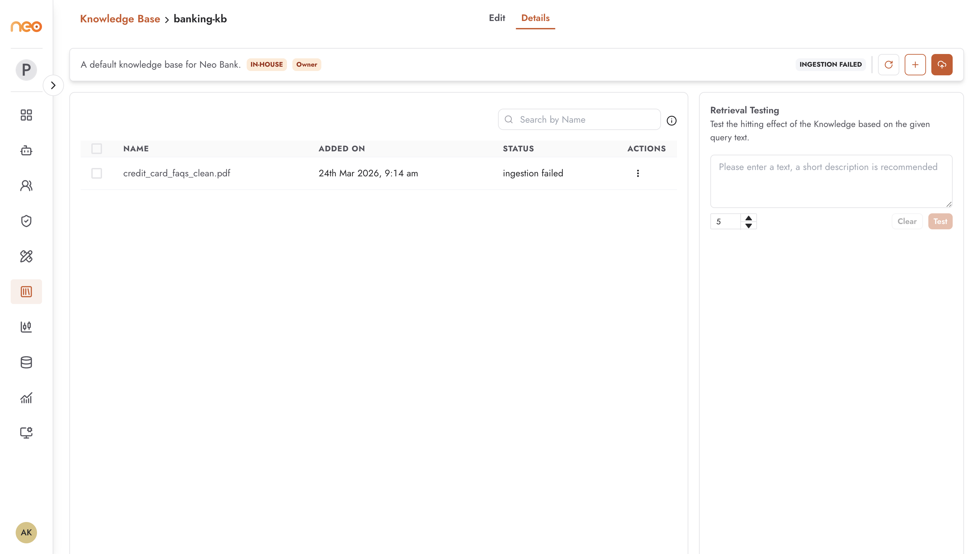Open the bot agents sidebar icon
This screenshot has width=980, height=554.
click(26, 150)
